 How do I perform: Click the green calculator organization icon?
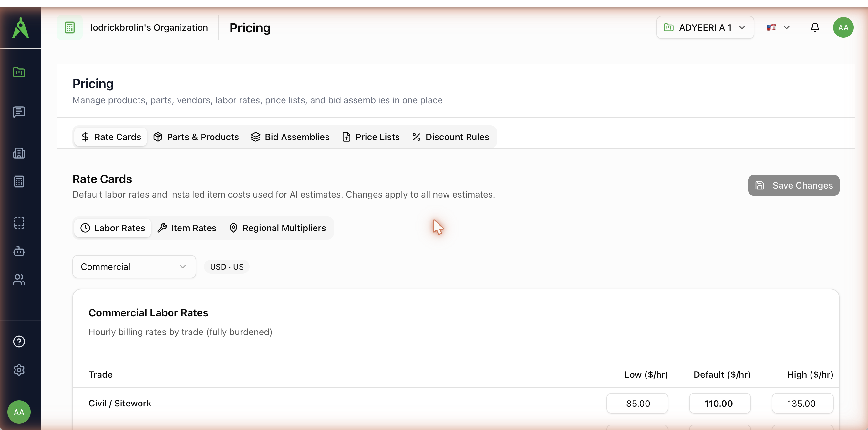tap(70, 28)
